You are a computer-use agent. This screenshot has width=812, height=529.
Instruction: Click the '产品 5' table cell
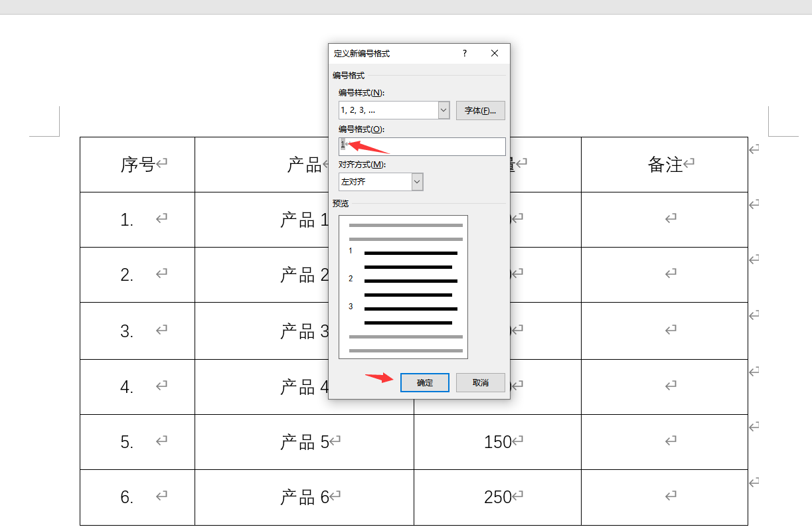click(304, 442)
